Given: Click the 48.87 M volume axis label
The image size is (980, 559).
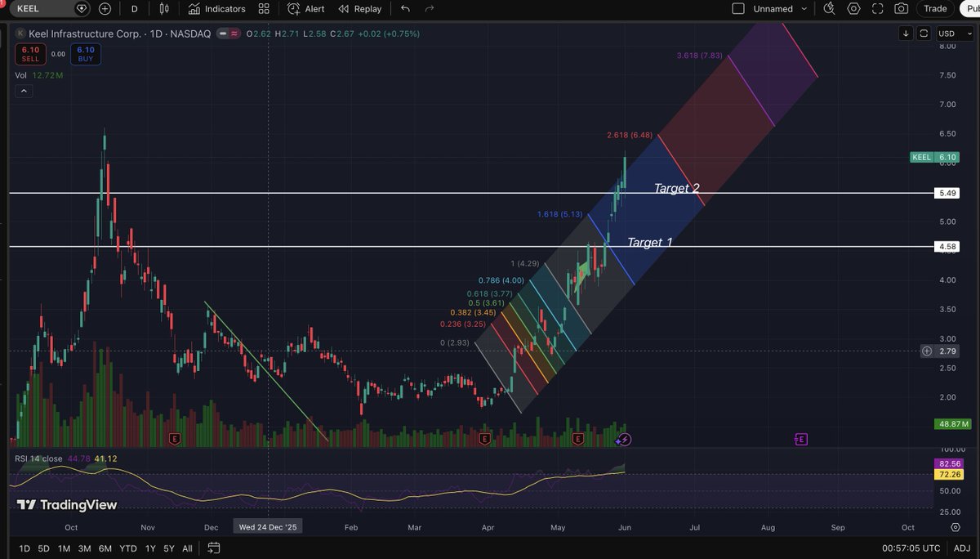Looking at the screenshot, I should [x=953, y=424].
